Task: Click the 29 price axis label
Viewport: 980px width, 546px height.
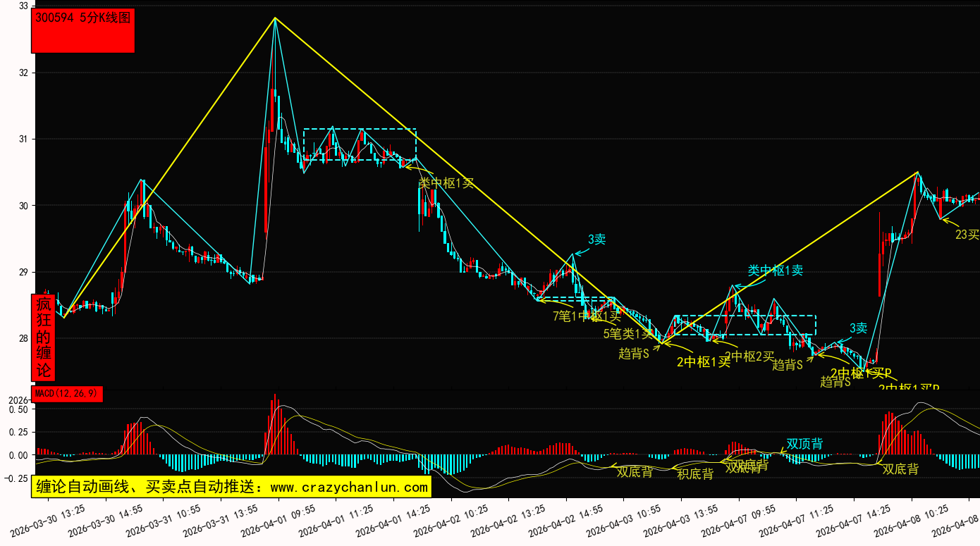Action: [x=23, y=273]
